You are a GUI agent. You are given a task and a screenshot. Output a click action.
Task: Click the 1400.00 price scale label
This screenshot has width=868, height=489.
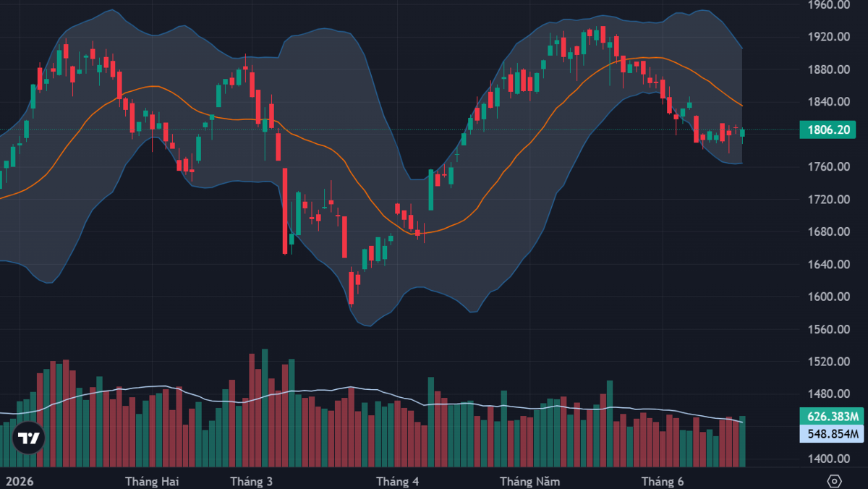tap(828, 459)
